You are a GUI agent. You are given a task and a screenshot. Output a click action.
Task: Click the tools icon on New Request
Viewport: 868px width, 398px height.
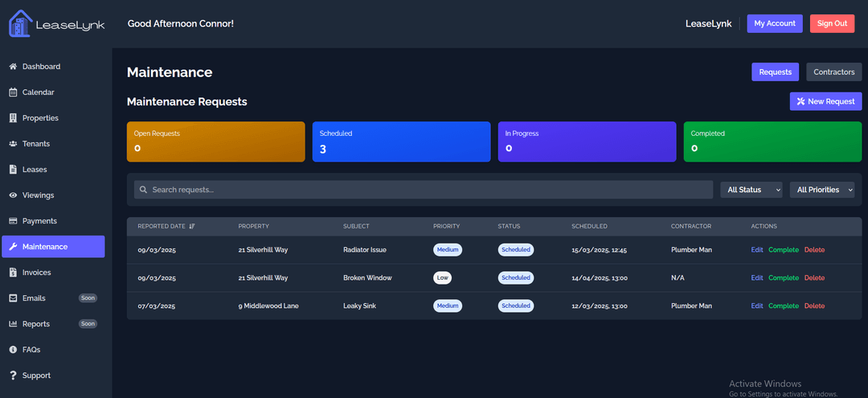pos(800,101)
